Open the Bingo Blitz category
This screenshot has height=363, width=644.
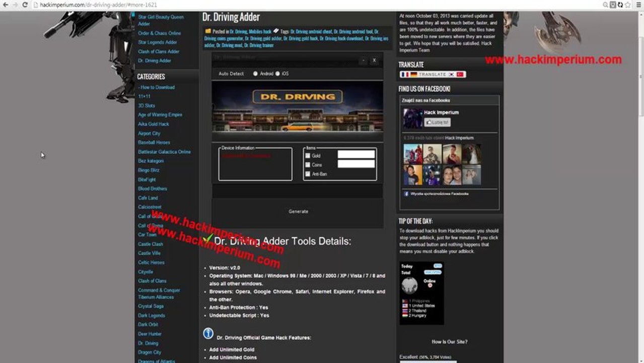point(149,170)
